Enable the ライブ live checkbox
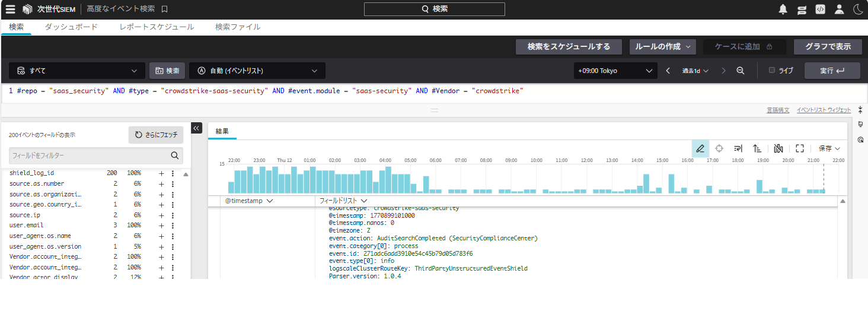The width and height of the screenshot is (868, 327). click(772, 70)
